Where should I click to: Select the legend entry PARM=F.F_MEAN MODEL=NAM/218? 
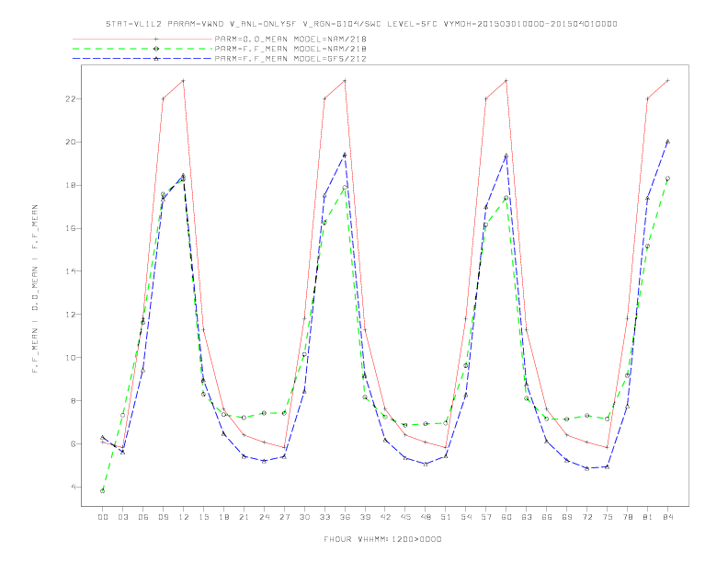click(x=290, y=49)
